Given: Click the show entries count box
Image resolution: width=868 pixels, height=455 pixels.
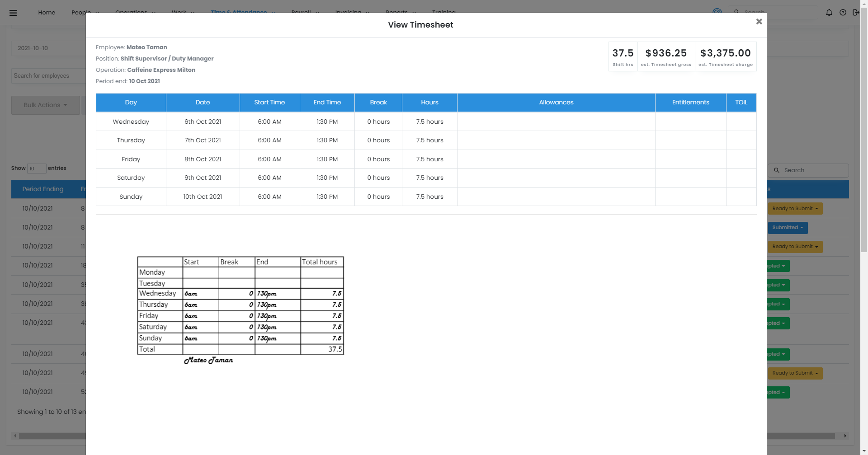Looking at the screenshot, I should 36,169.
